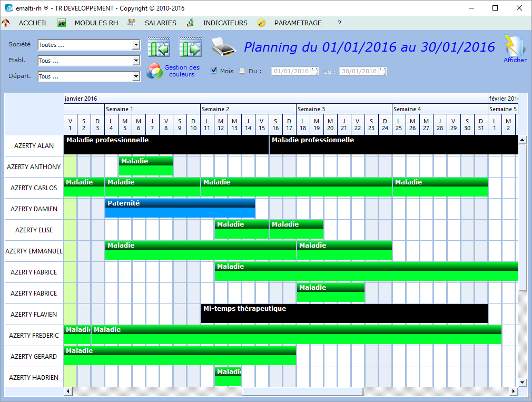Select AZERTY FREDERIC's long Maladie bar
The height and width of the screenshot is (402, 532).
297,335
